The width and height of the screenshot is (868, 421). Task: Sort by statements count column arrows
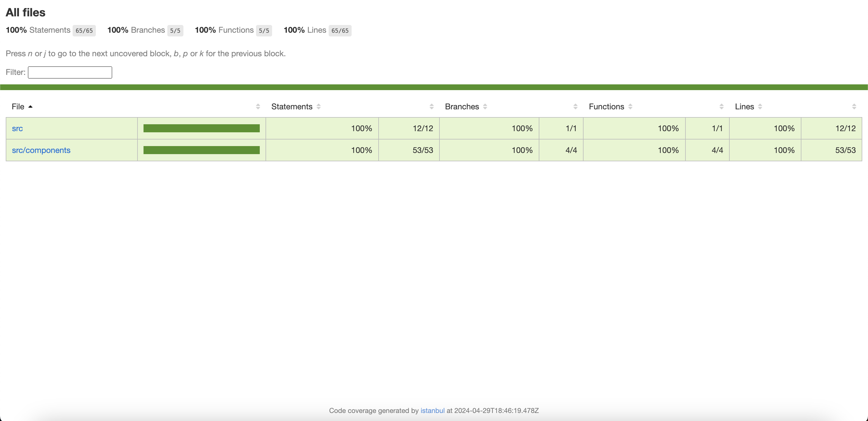431,106
